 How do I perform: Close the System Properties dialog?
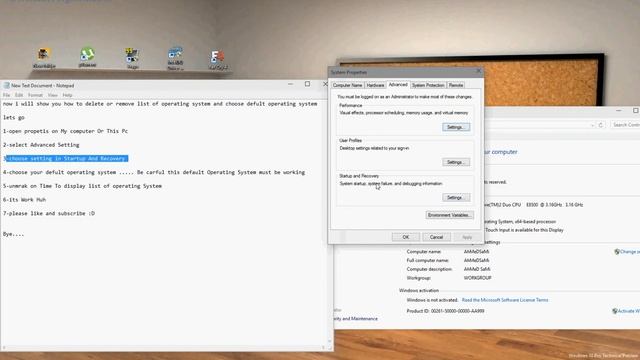click(x=478, y=71)
